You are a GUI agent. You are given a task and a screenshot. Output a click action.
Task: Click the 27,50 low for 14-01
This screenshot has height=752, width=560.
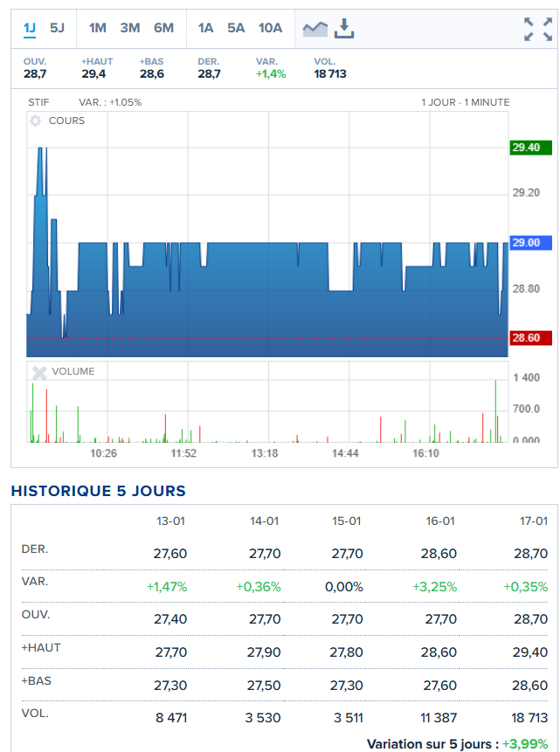tap(264, 686)
